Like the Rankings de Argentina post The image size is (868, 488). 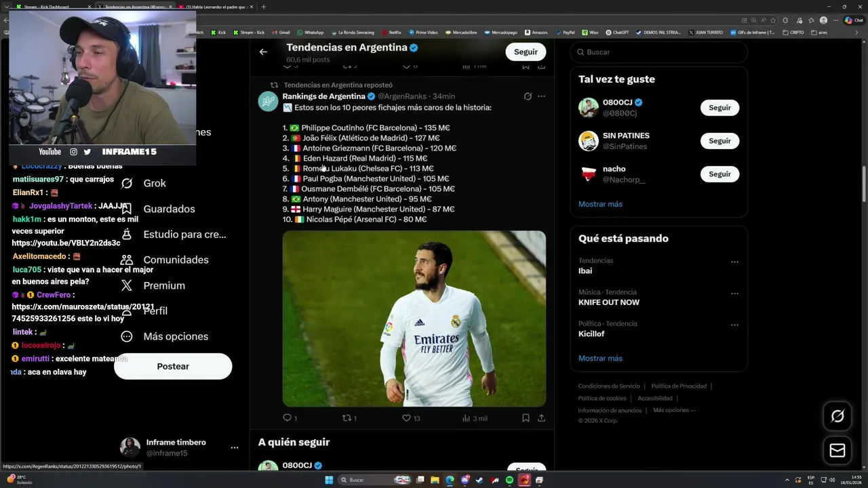pos(411,418)
